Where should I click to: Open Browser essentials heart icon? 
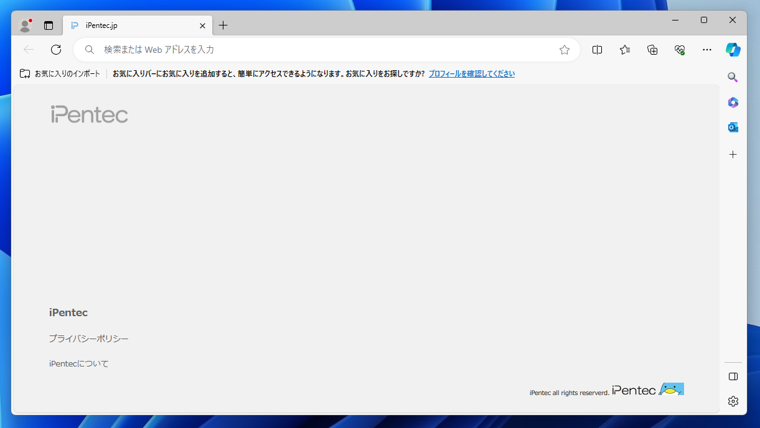coord(680,49)
